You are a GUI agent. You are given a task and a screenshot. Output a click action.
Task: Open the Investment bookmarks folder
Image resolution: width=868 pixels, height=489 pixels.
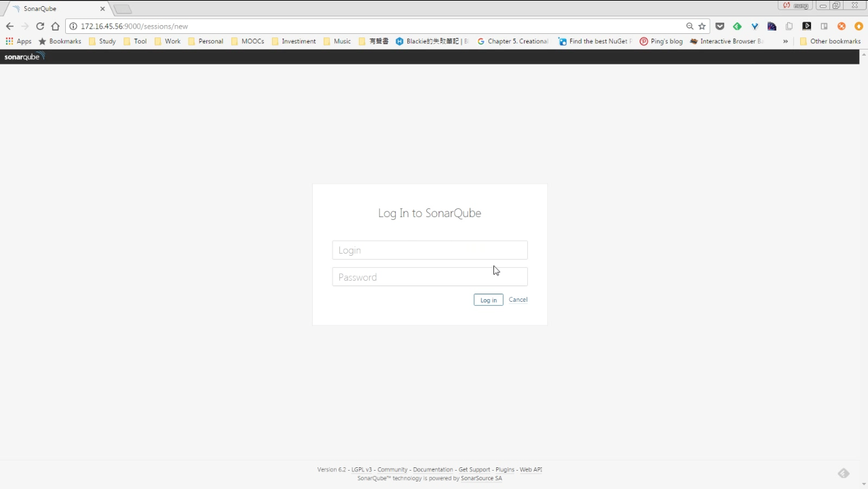coord(294,41)
